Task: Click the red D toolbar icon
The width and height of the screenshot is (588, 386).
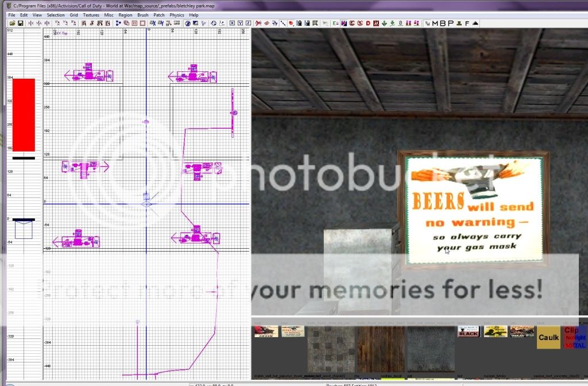Action: 367,23
